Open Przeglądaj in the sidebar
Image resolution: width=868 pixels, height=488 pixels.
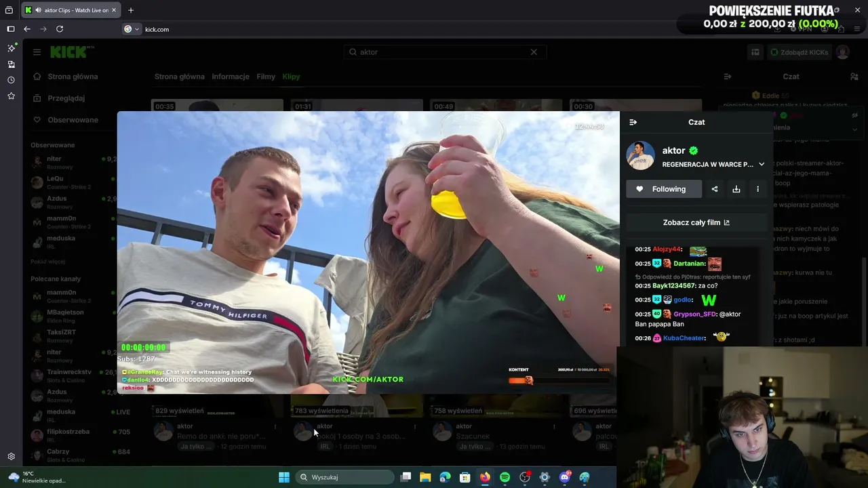66,98
